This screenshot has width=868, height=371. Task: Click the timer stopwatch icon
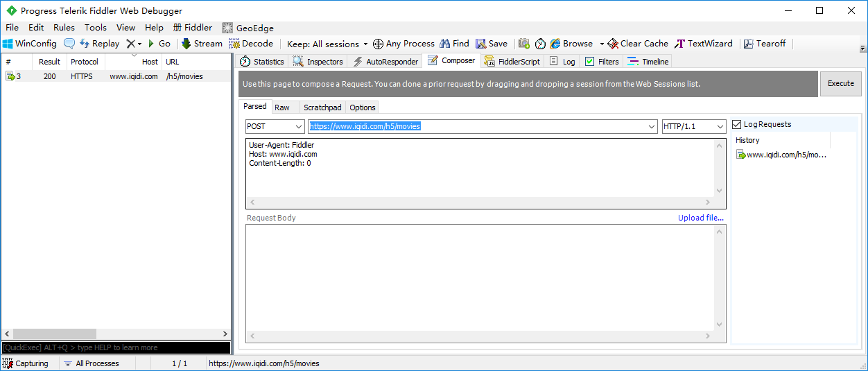click(x=541, y=44)
